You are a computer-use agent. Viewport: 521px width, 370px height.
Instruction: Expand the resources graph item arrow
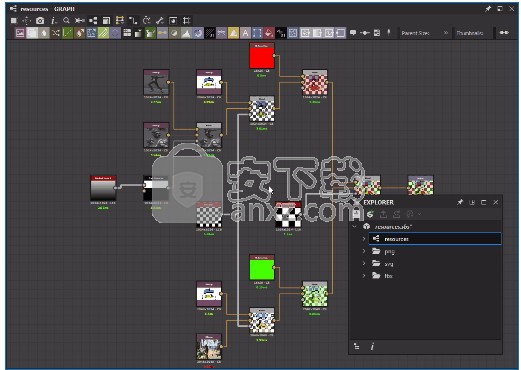coord(364,239)
